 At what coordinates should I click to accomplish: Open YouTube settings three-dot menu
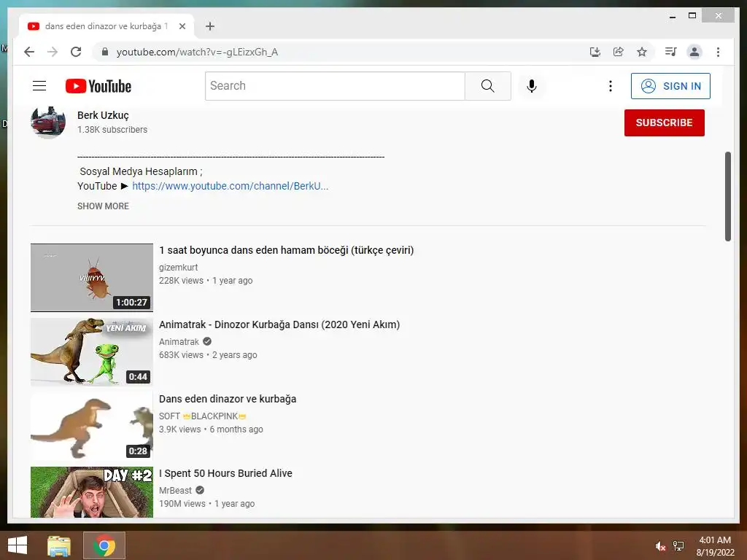click(611, 86)
